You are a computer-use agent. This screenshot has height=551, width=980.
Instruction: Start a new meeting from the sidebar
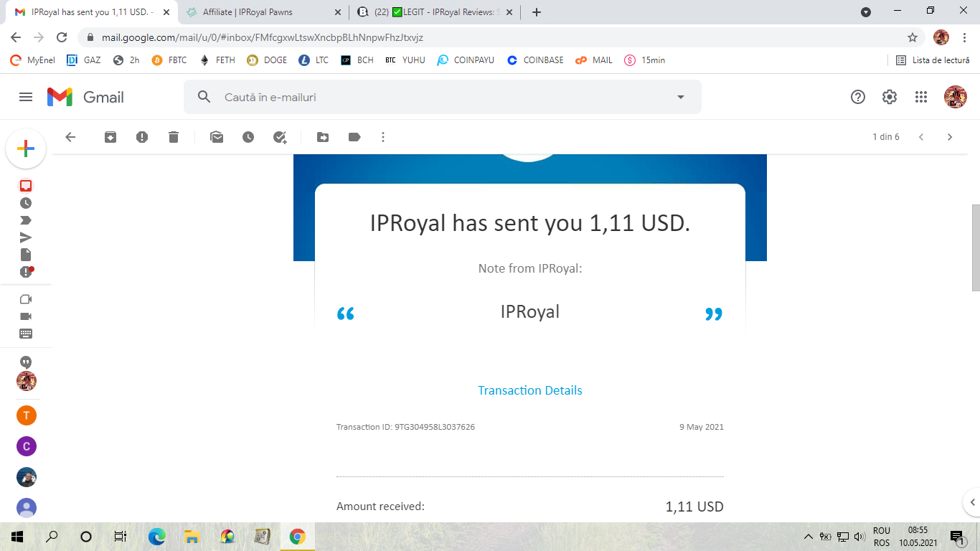click(26, 299)
